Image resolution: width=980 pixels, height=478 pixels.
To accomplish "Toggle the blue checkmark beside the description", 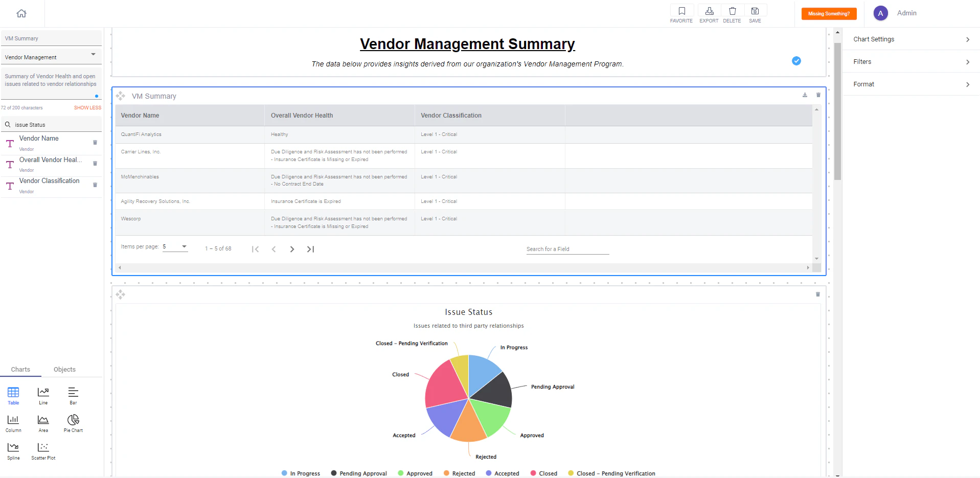I will (795, 61).
